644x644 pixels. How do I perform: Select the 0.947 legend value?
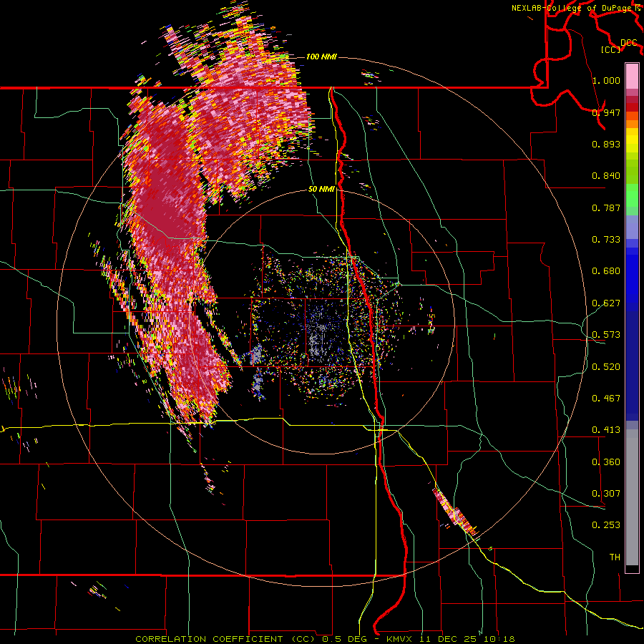tap(606, 112)
